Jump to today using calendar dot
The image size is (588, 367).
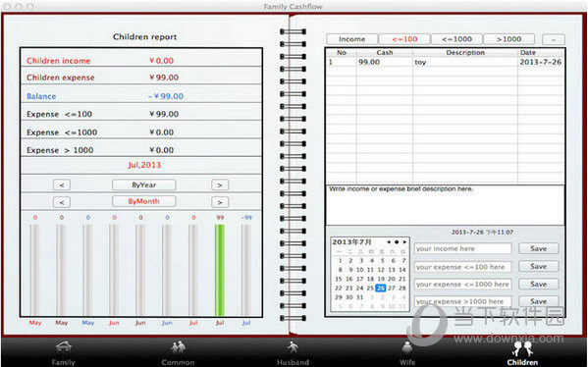pos(397,242)
